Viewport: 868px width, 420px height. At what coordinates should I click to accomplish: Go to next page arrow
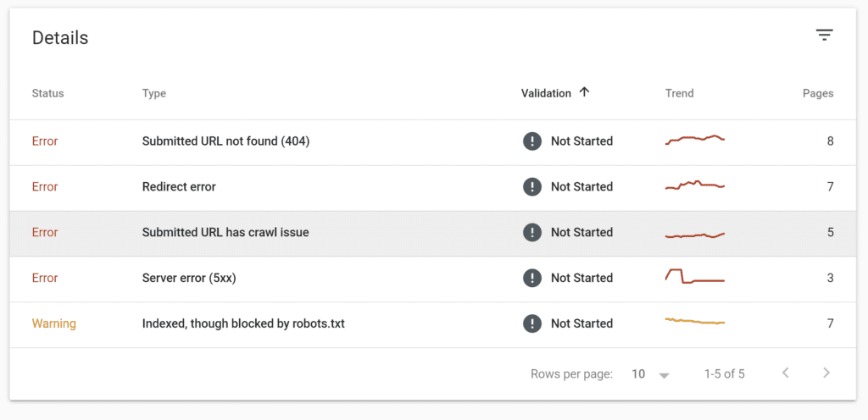[x=826, y=373]
